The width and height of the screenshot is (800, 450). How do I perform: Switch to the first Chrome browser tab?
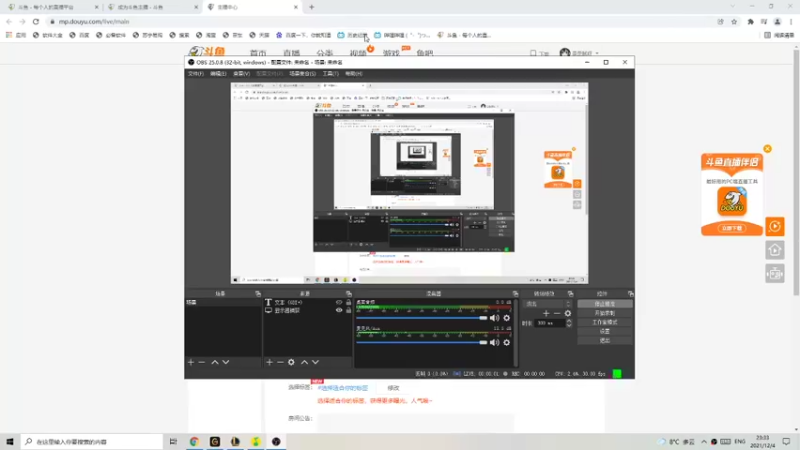(51, 7)
